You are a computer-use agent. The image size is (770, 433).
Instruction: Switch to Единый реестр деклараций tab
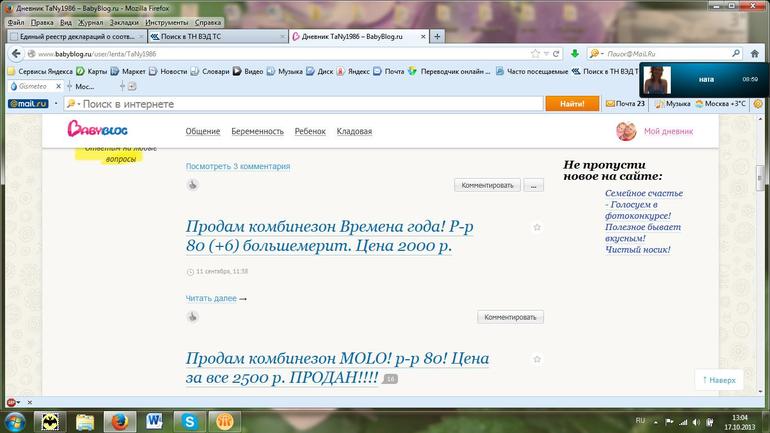(x=77, y=36)
